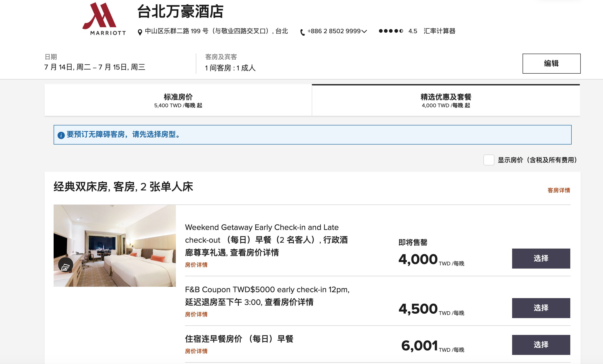
Task: Open the 4.5 rating dots
Action: (391, 31)
